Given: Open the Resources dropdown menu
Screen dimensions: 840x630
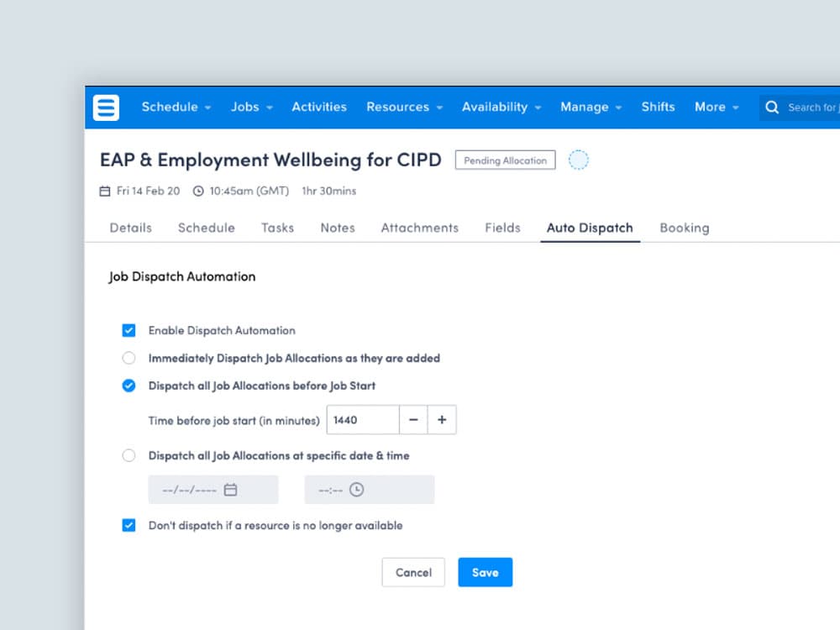Looking at the screenshot, I should 405,108.
